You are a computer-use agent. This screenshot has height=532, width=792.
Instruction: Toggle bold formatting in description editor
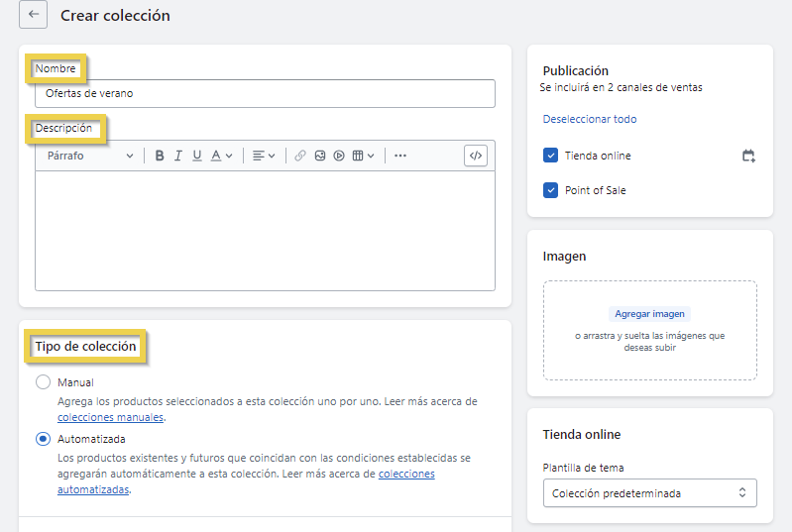160,156
